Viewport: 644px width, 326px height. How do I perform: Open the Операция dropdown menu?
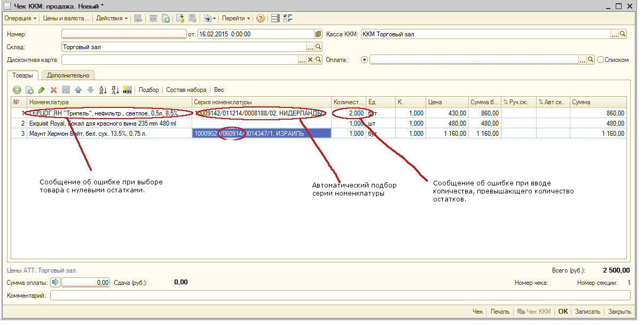[x=20, y=18]
